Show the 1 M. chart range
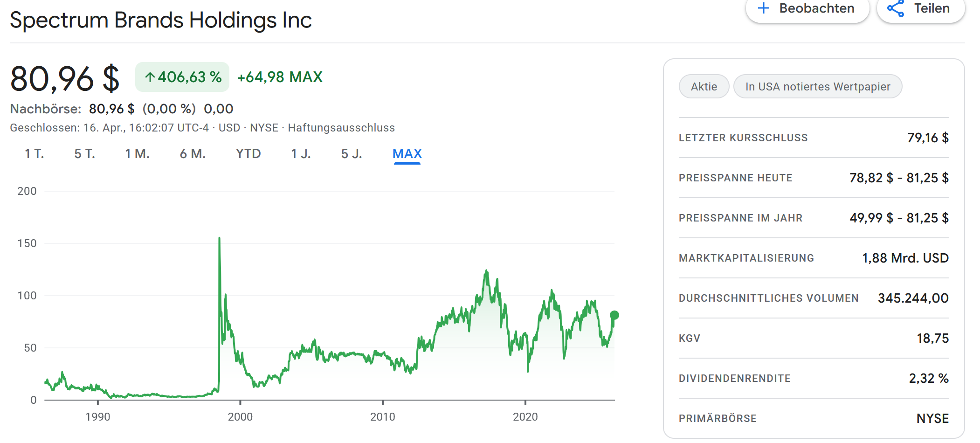The width and height of the screenshot is (980, 443). pyautogui.click(x=137, y=154)
